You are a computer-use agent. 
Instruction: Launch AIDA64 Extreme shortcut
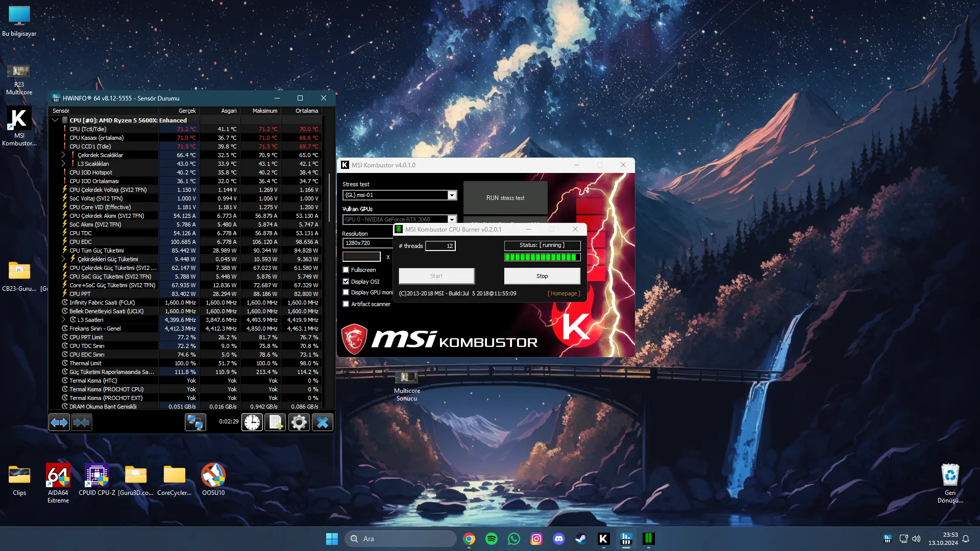[58, 483]
